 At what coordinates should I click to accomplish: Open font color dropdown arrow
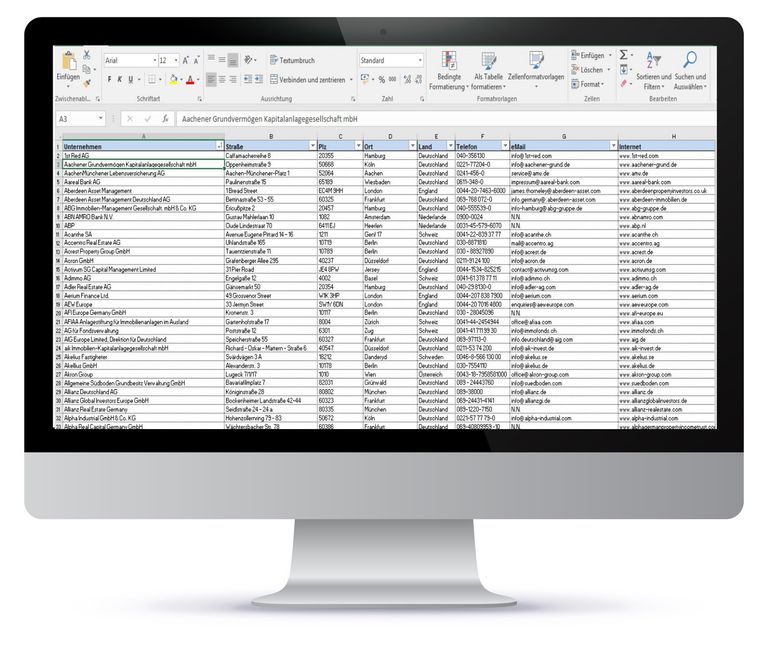pyautogui.click(x=198, y=79)
